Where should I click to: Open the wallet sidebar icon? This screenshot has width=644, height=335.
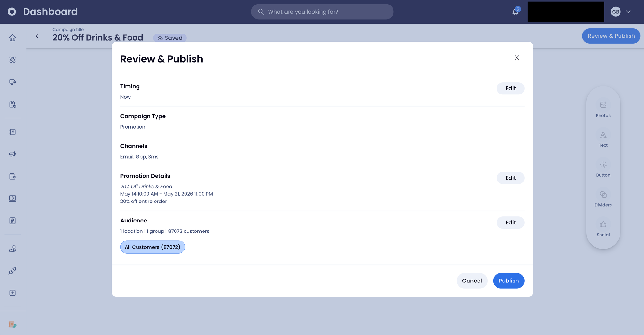[13, 176]
